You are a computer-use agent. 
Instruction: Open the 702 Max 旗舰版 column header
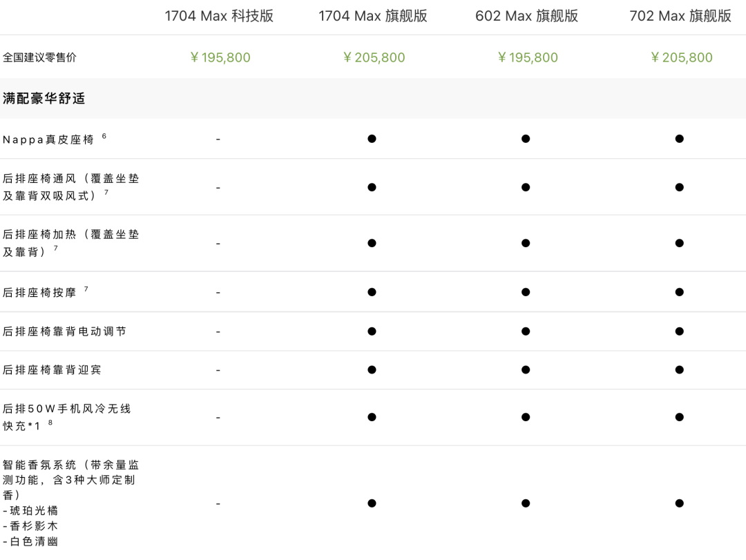(x=680, y=16)
